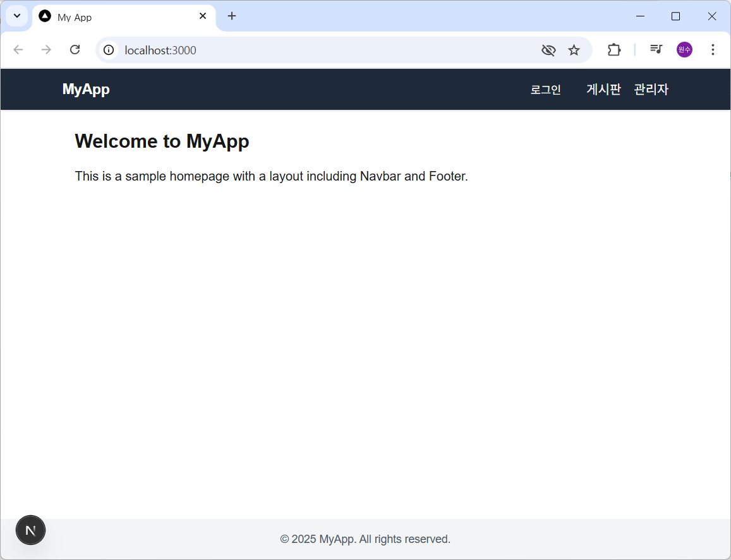View site information icon in address bar
This screenshot has height=560, width=731.
[x=109, y=50]
